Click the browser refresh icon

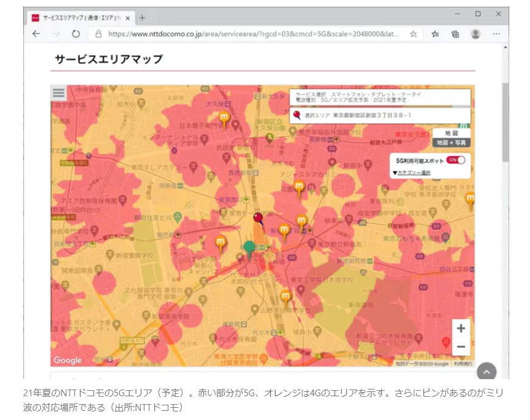click(x=76, y=34)
